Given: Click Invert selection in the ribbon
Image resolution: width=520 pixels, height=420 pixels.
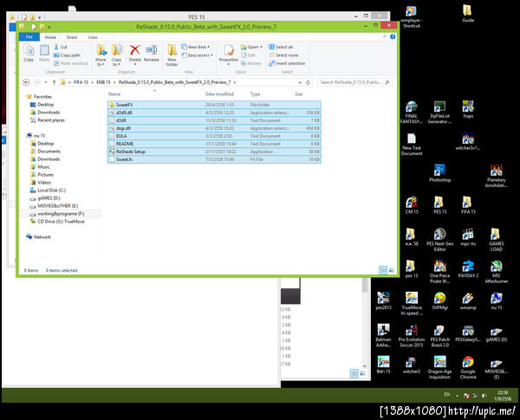Looking at the screenshot, I should point(287,63).
